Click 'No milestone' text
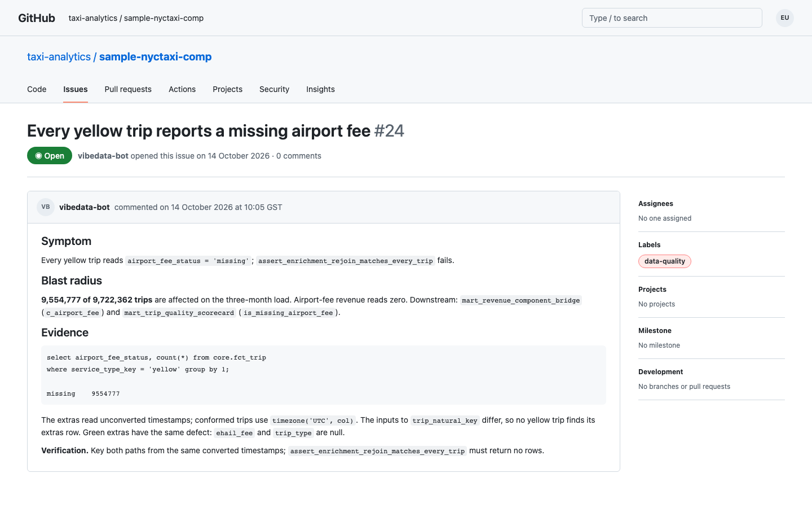 tap(659, 345)
